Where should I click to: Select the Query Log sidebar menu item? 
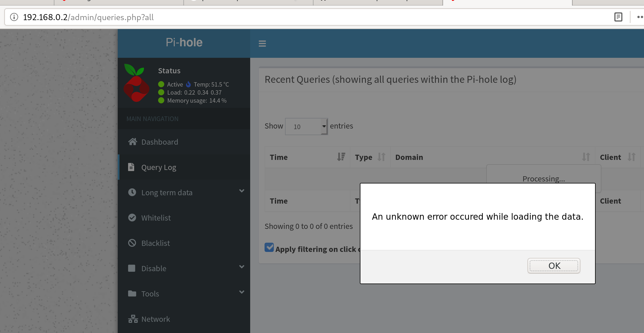click(159, 167)
